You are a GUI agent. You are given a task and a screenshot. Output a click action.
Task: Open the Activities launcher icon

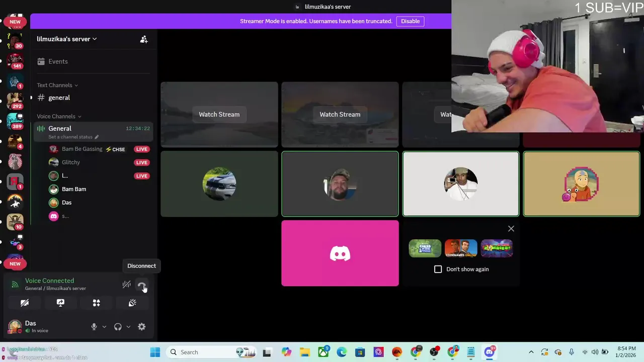coord(96,303)
